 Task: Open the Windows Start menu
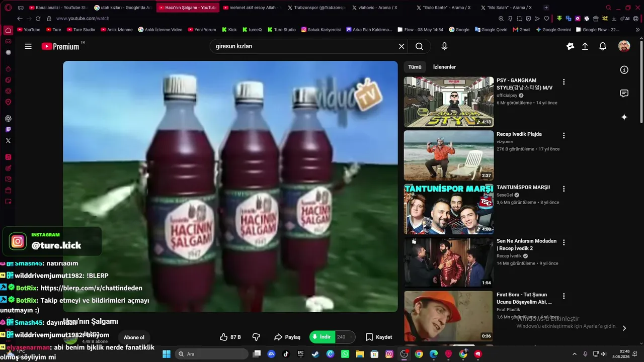point(167,354)
